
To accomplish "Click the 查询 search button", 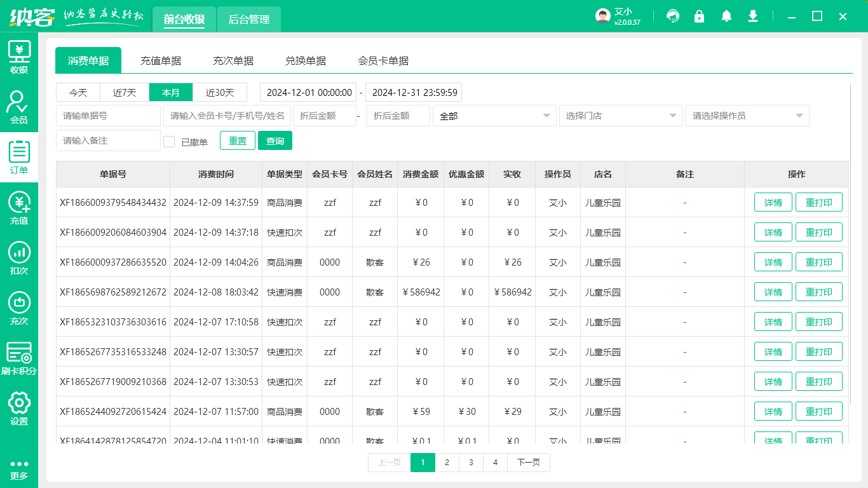I will coord(275,140).
